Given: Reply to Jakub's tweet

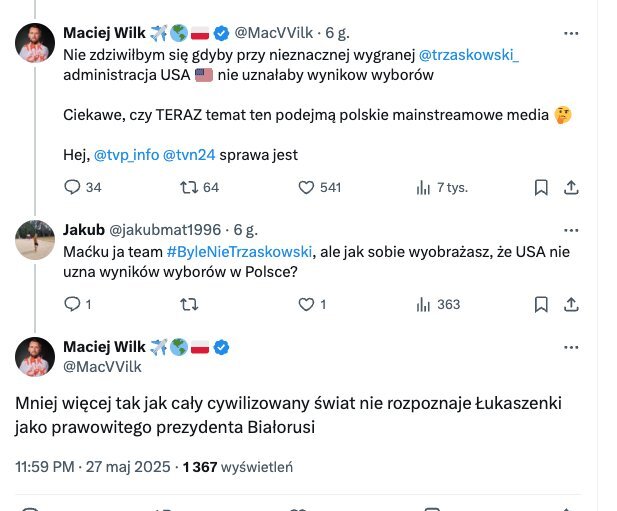Looking at the screenshot, I should (x=71, y=304).
